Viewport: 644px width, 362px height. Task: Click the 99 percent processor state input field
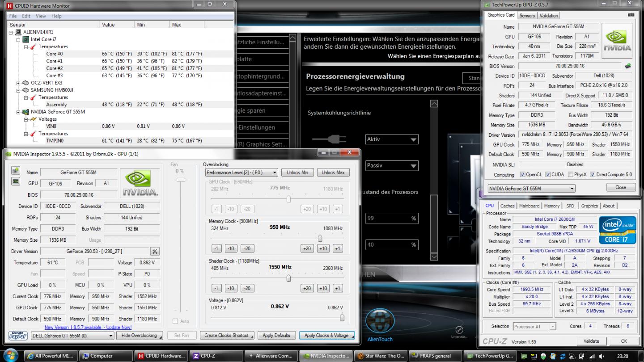[x=392, y=219]
